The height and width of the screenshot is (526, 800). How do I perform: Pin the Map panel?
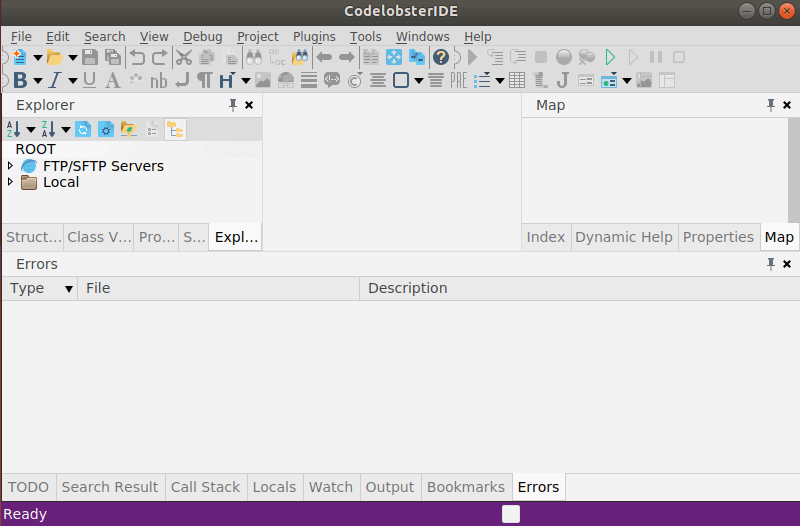click(x=770, y=105)
